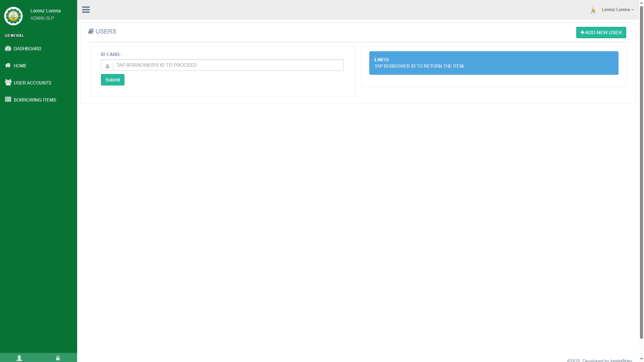Go to User Accounts page
The width and height of the screenshot is (644, 362).
click(x=33, y=83)
